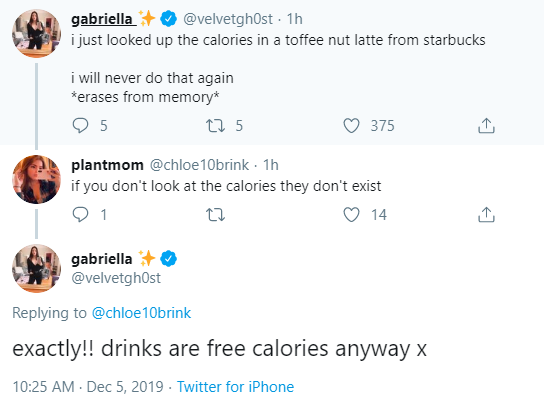Click plantmom display name
This screenshot has height=409, width=544.
pyautogui.click(x=107, y=165)
